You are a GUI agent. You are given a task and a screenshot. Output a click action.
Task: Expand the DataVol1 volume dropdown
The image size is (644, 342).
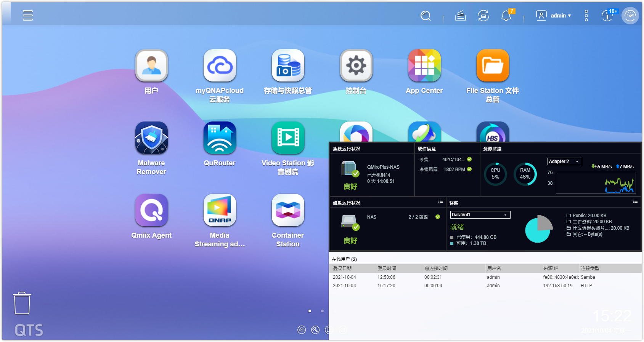(480, 215)
